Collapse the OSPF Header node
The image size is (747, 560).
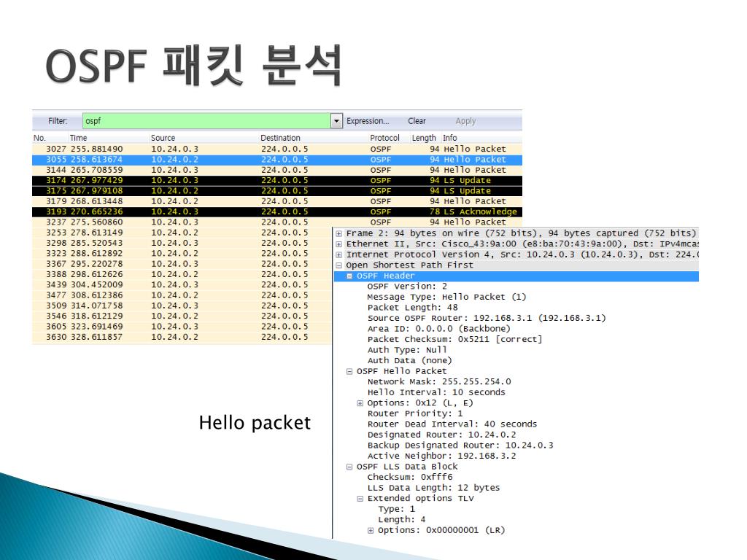tap(349, 276)
